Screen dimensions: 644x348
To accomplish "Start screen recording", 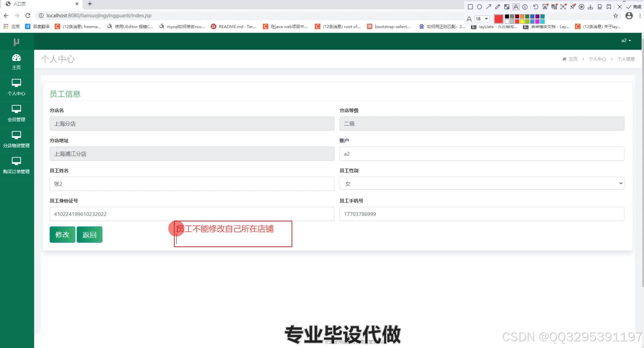I will 582,7.
